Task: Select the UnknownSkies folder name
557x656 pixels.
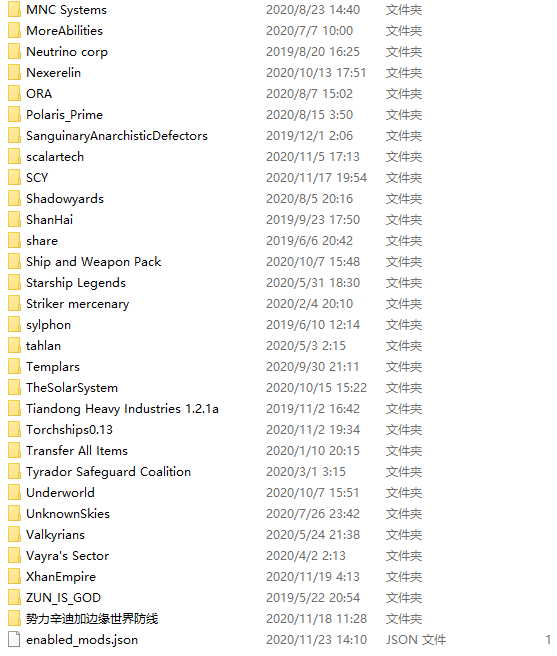Action: (x=68, y=513)
